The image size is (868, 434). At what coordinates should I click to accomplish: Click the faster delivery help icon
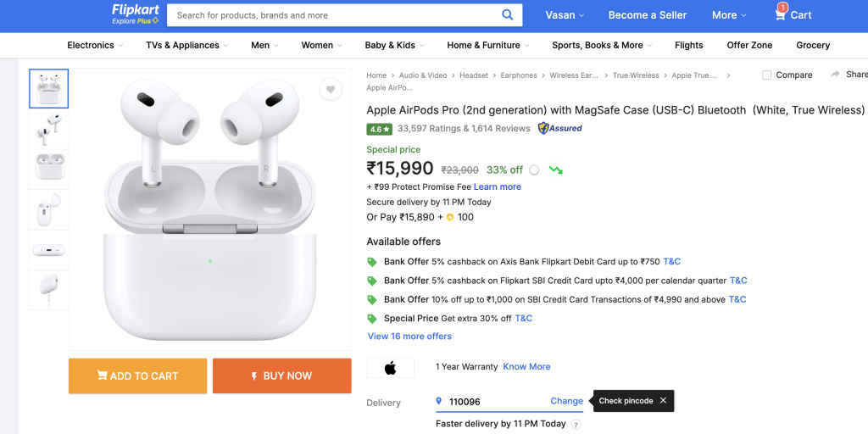point(576,425)
